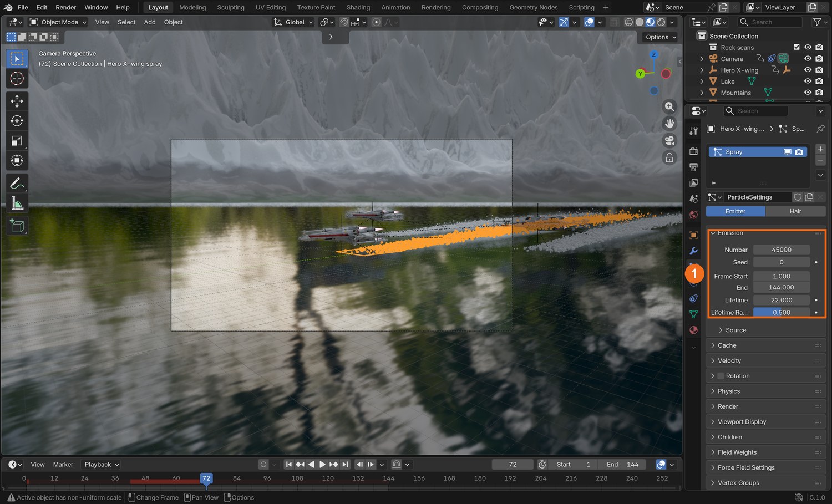Viewport: 832px width, 504px height.
Task: Collapse the Emission panel
Action: [766, 233]
